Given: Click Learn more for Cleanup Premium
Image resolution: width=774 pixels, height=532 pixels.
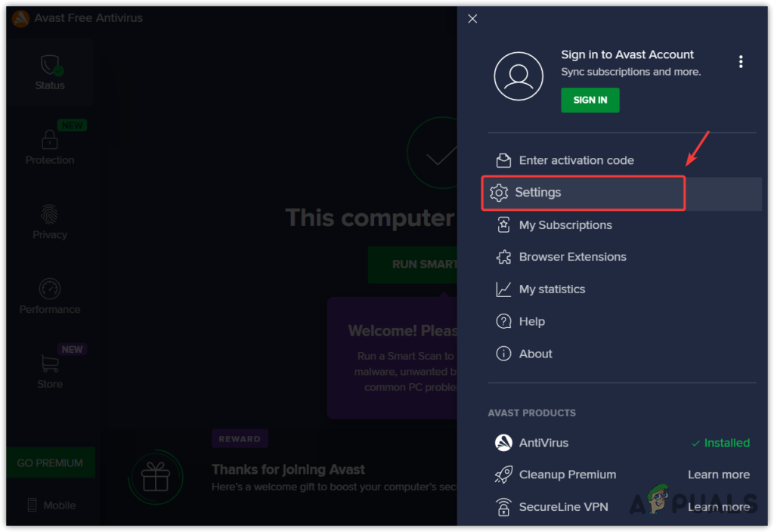Looking at the screenshot, I should pos(719,475).
